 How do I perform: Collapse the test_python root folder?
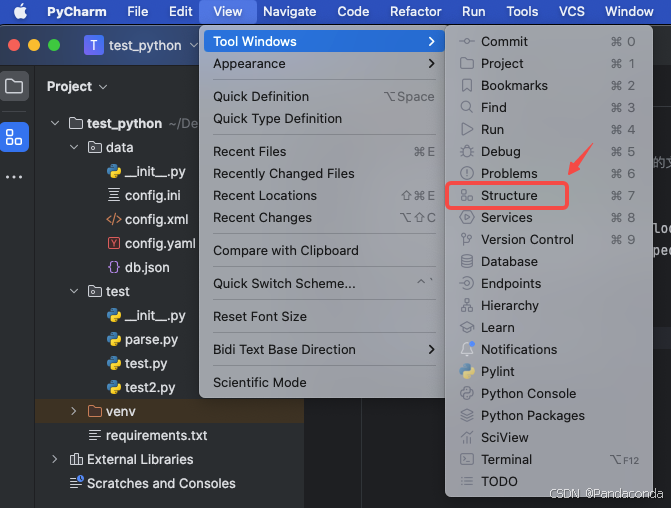pyautogui.click(x=55, y=123)
